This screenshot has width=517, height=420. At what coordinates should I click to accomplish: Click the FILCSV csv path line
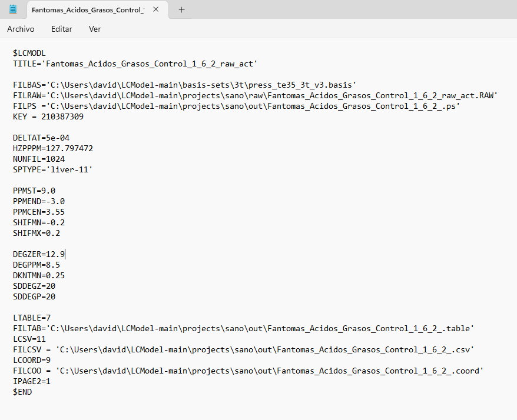243,349
